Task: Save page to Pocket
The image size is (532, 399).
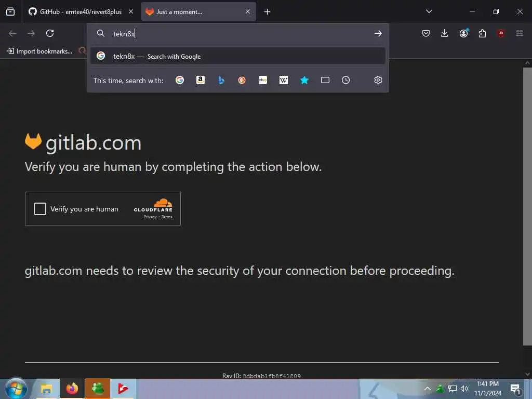Action: (426, 33)
